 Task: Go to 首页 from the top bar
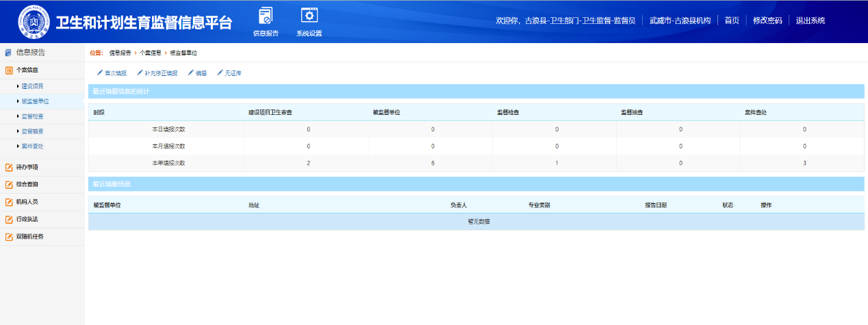[732, 21]
